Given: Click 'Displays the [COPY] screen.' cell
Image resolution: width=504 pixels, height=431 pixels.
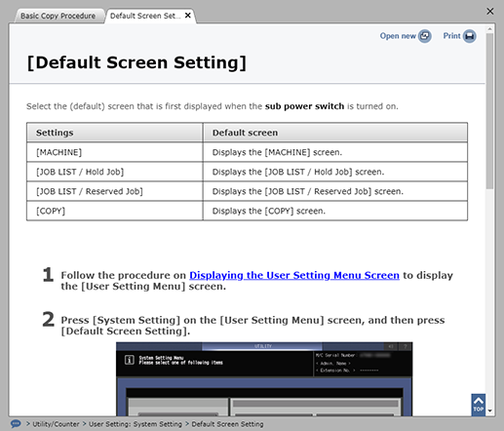Looking at the screenshot, I should click(335, 211).
